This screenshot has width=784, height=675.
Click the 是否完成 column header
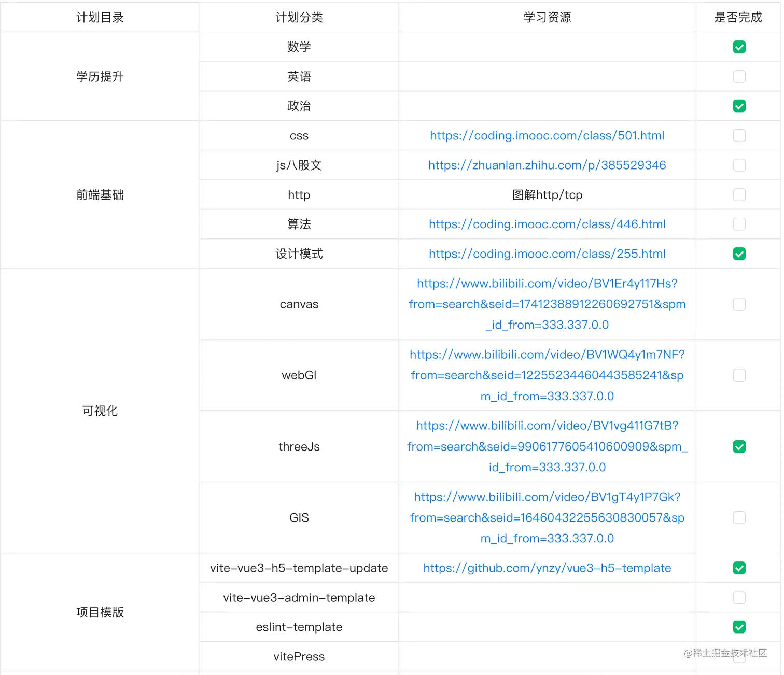pyautogui.click(x=738, y=18)
